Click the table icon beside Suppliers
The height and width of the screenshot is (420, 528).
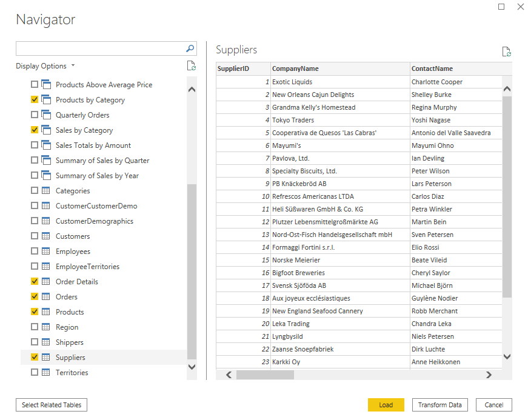(46, 357)
